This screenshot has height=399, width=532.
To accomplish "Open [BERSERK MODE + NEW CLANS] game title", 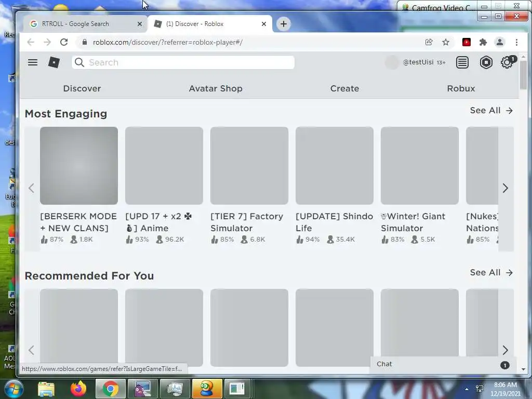I will pos(78,222).
